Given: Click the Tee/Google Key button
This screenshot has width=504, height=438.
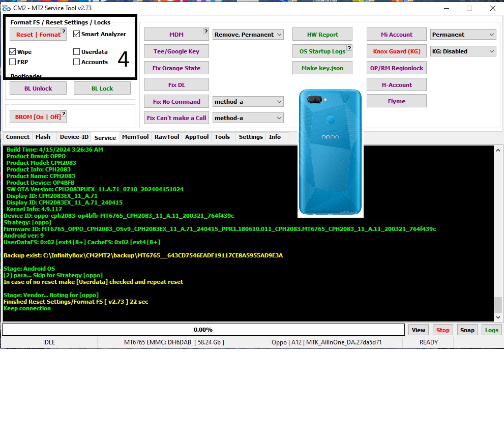Looking at the screenshot, I should (x=176, y=51).
